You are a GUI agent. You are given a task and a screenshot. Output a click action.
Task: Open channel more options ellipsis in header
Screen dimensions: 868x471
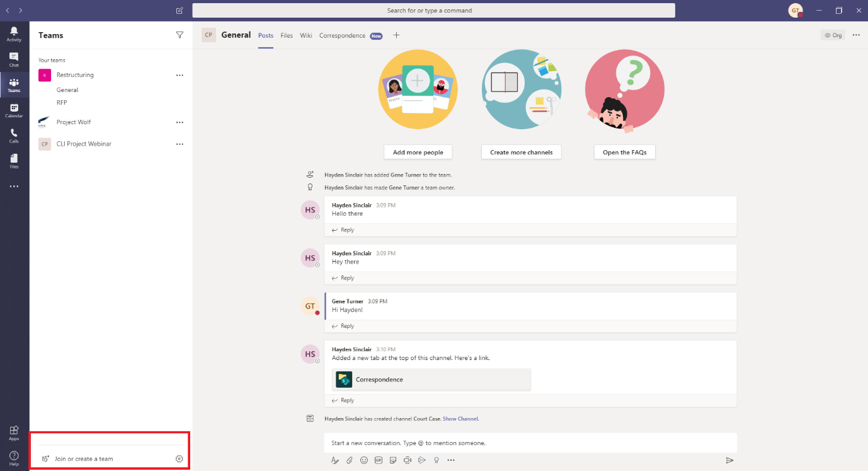(856, 35)
